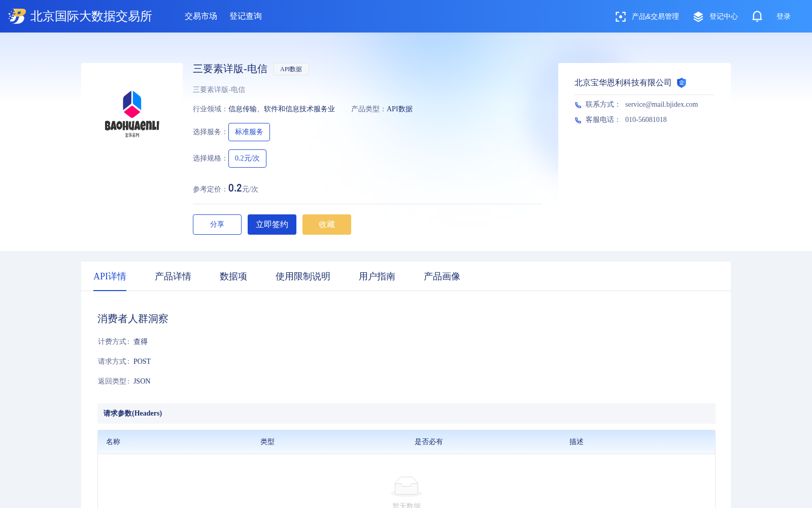Image resolution: width=812 pixels, height=508 pixels.
Task: Click the phone icon beside 客服电话
Action: point(578,120)
